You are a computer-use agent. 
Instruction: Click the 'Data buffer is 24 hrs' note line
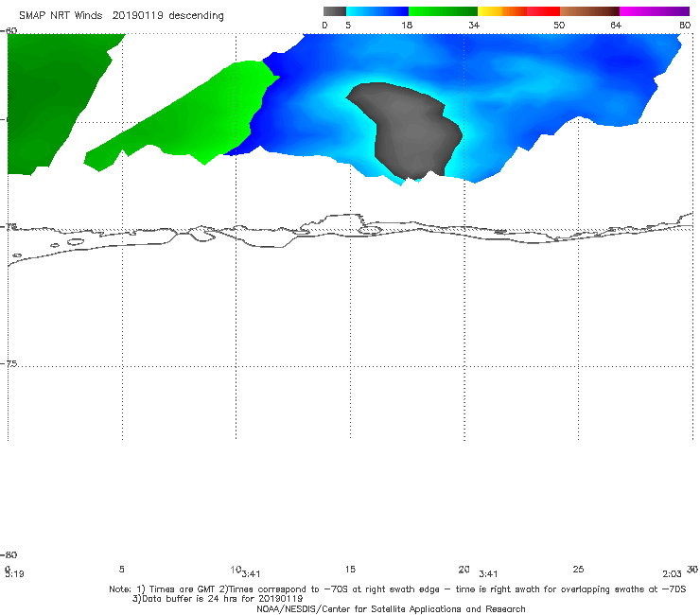(218, 599)
